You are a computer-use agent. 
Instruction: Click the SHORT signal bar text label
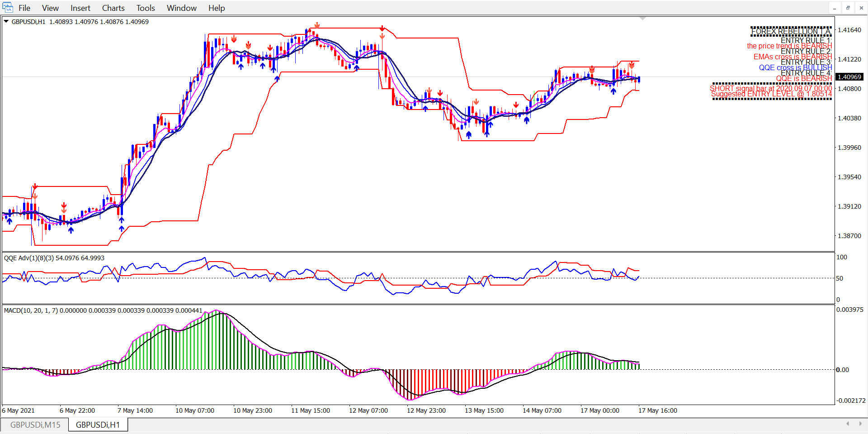tap(770, 88)
